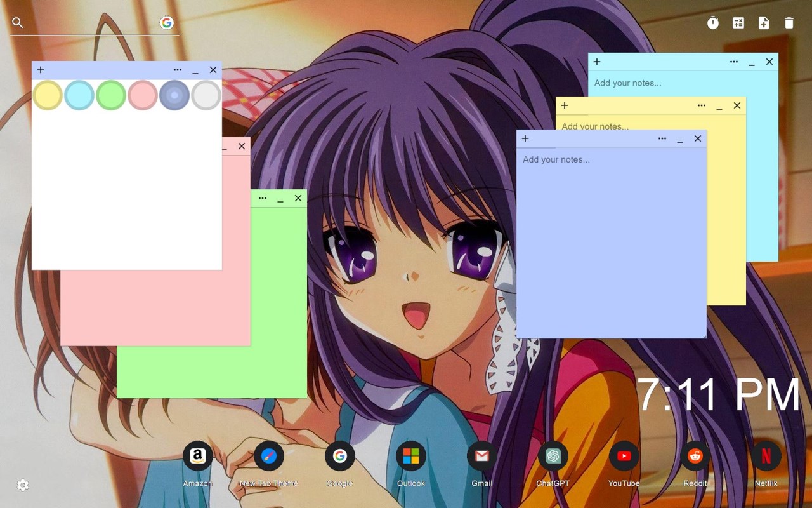
Task: Open the yellow note's three-dot menu
Action: (x=702, y=105)
